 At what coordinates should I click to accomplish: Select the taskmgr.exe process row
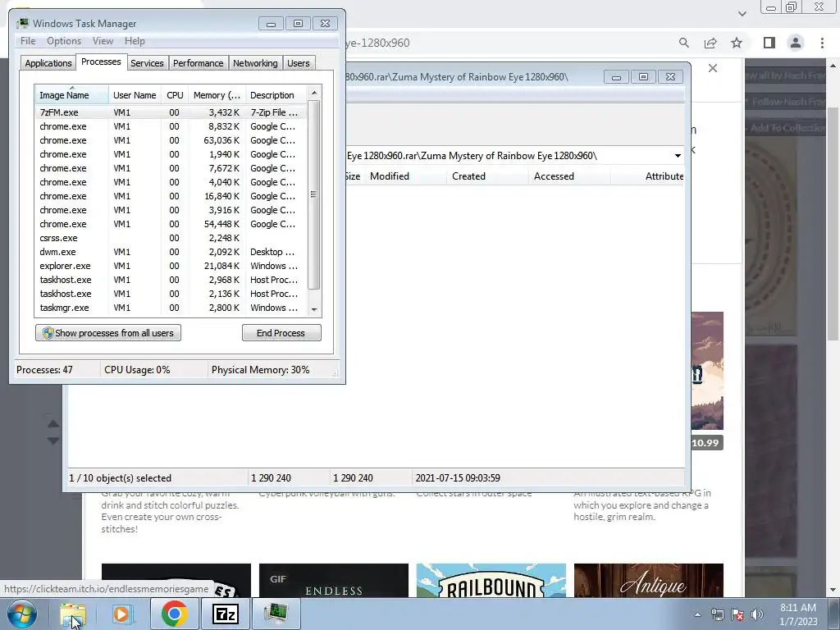(171, 308)
